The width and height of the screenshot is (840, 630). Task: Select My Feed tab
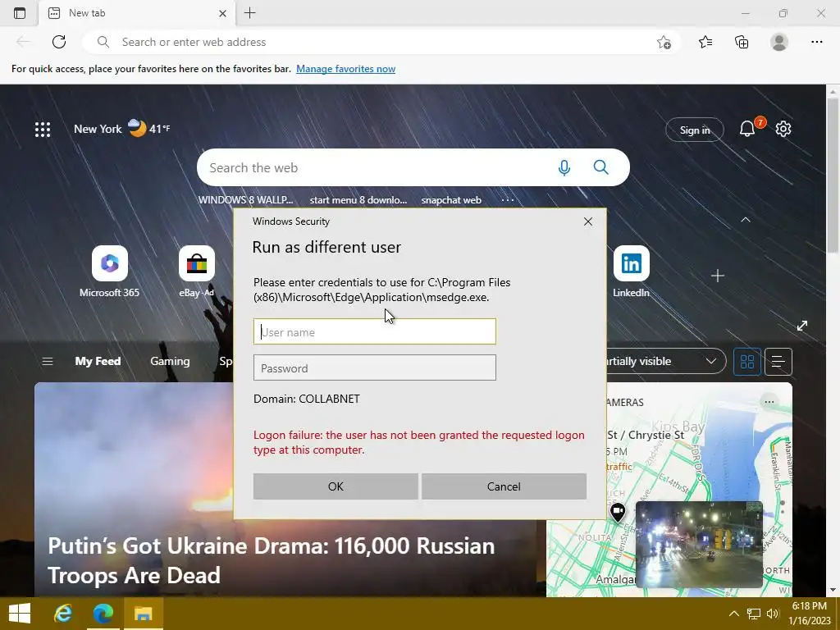click(x=98, y=361)
